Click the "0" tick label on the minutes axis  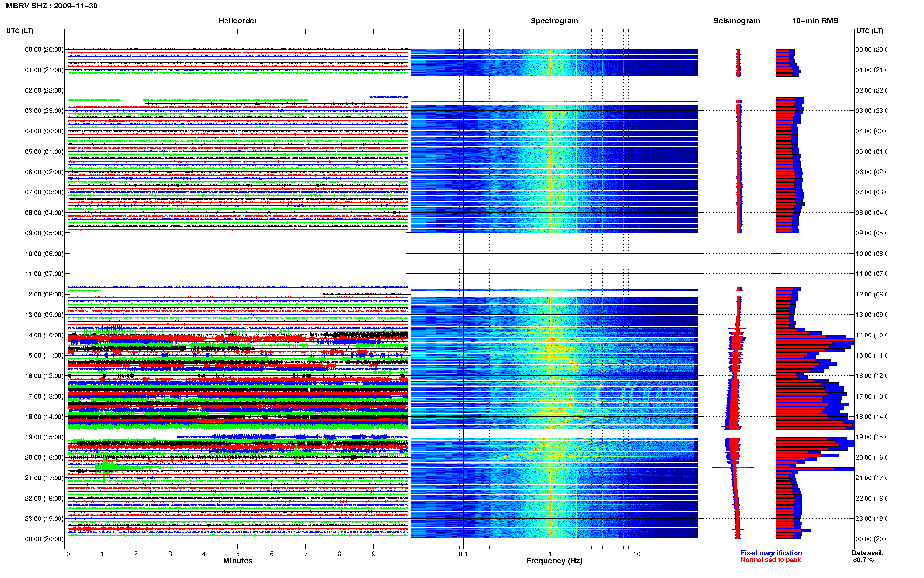tap(68, 554)
